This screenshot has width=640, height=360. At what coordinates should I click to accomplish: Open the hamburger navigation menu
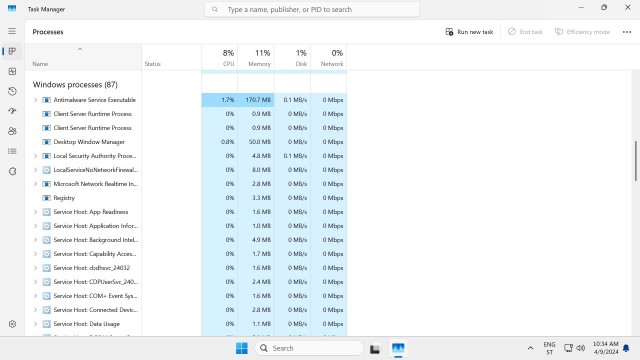[12, 31]
